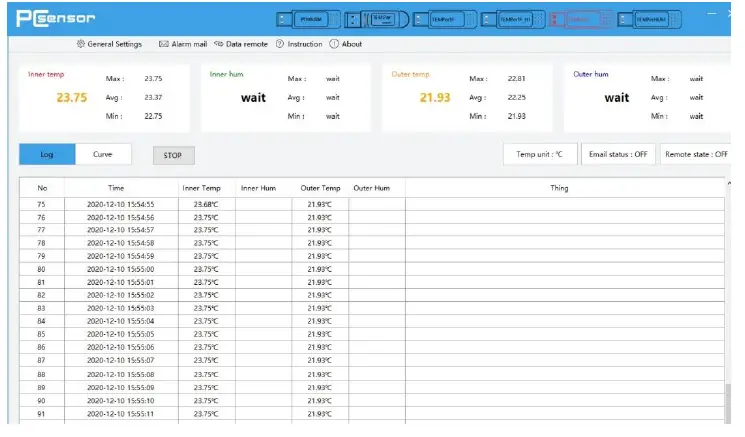The width and height of the screenshot is (745, 437).
Task: Click time cell 2020-12-10 15:54:56
Action: click(x=121, y=218)
